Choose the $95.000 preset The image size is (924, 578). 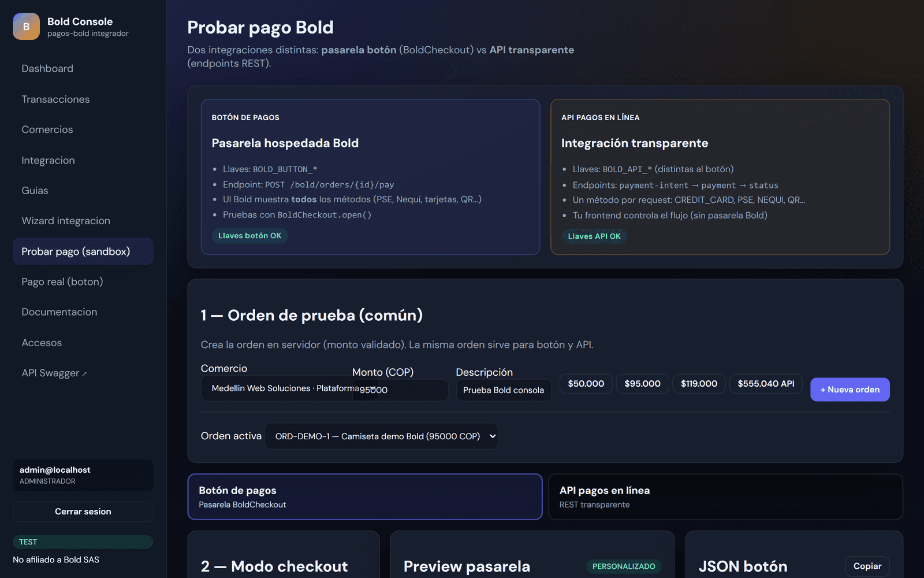coord(642,384)
